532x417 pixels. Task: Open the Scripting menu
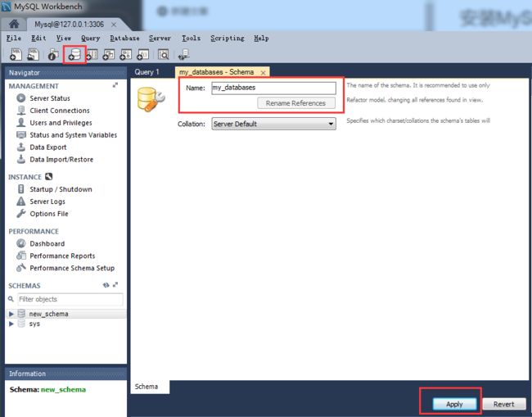[x=228, y=38]
